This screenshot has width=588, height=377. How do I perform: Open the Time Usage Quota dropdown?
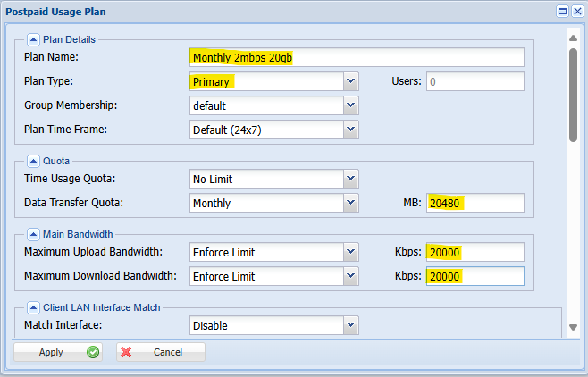pyautogui.click(x=351, y=179)
